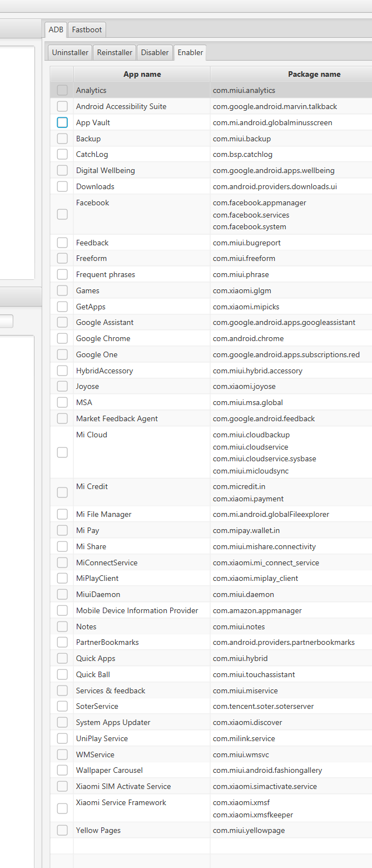
Task: Tick the Services & feedback checkbox
Action: click(62, 691)
